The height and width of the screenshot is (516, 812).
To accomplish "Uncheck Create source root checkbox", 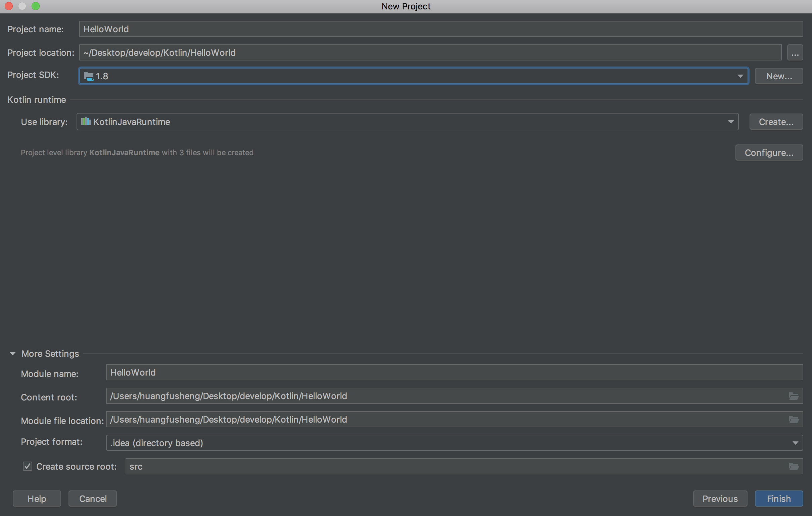I will [x=27, y=466].
